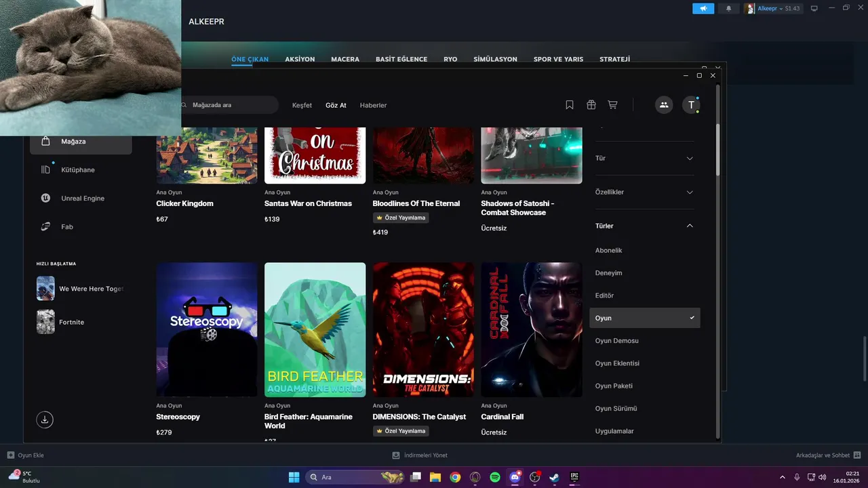Open volume control in system tray
Image resolution: width=868 pixels, height=488 pixels.
pyautogui.click(x=822, y=477)
